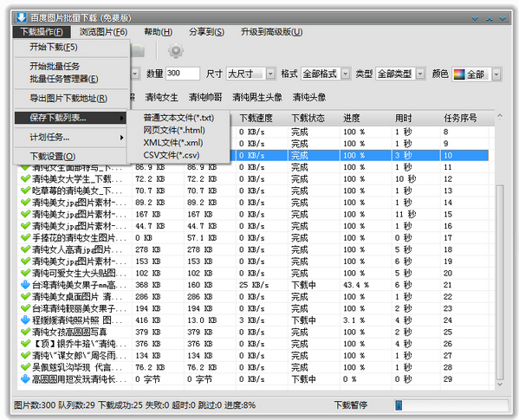Click the green checkmark icon of task 28
Viewport: 519px width, 420px height.
point(25,367)
